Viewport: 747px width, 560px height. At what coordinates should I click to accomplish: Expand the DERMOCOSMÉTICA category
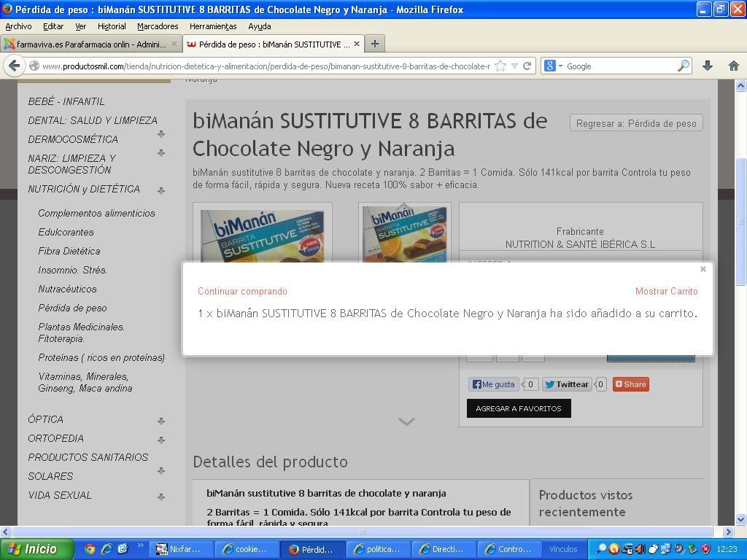point(161,134)
